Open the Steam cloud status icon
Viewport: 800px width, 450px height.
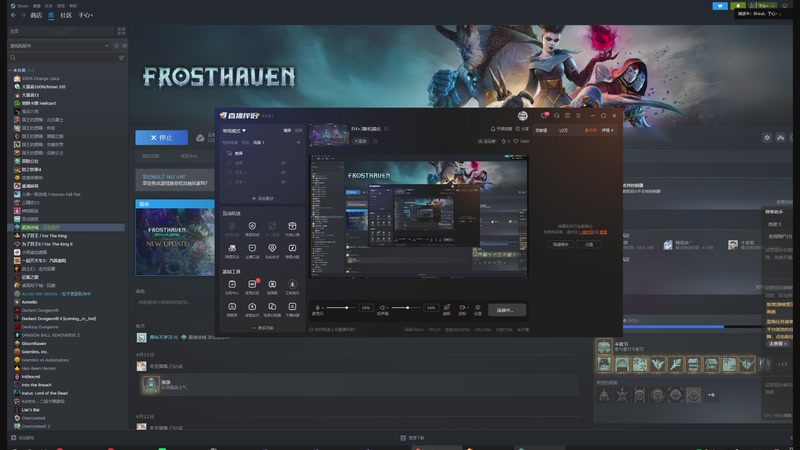click(x=200, y=138)
